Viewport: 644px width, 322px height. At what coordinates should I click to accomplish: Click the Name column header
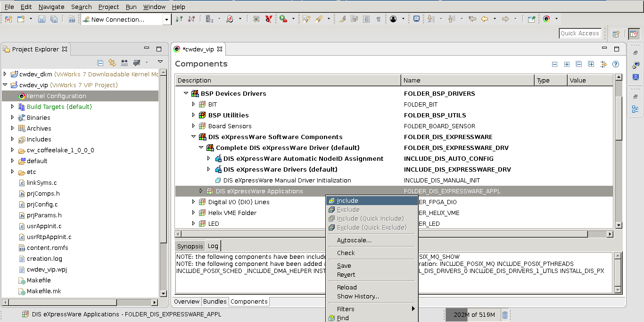pos(467,80)
